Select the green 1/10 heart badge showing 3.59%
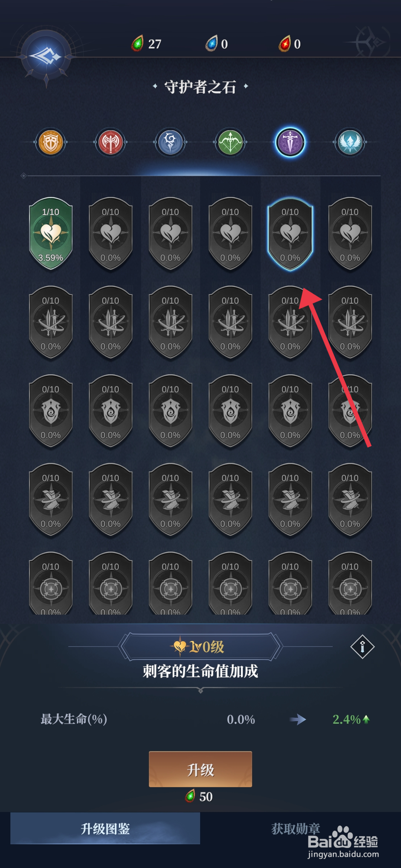This screenshot has width=401, height=868. [x=51, y=234]
